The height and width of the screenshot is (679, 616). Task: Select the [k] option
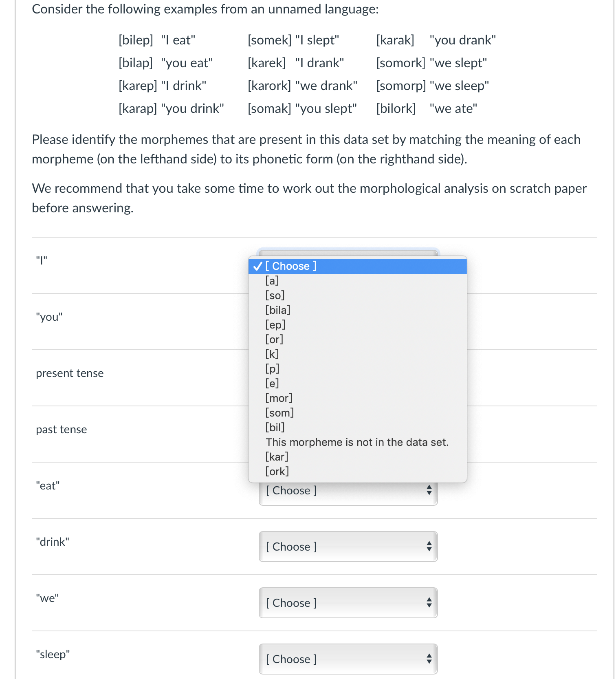click(x=357, y=354)
